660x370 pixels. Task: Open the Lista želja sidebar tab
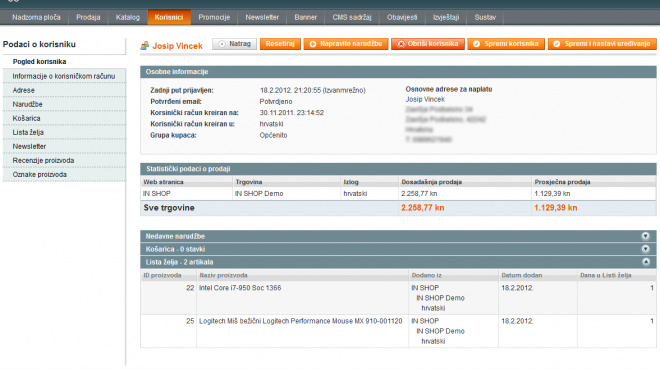(64, 132)
